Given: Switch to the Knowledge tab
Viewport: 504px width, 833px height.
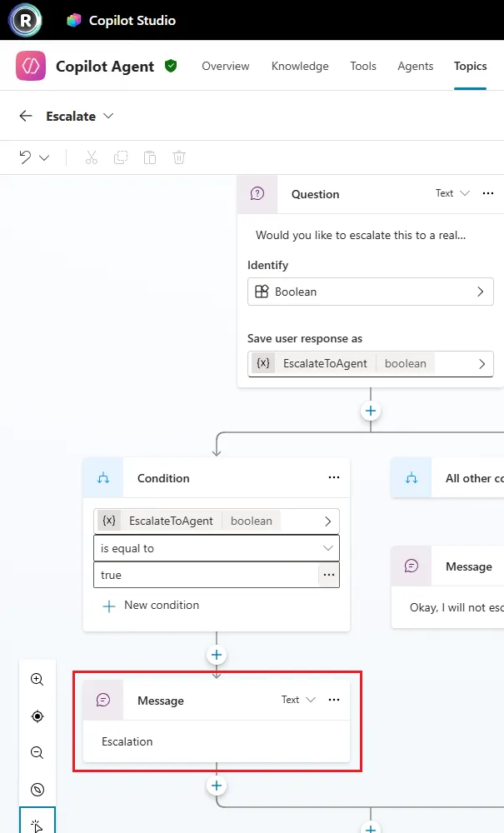Looking at the screenshot, I should coord(300,66).
